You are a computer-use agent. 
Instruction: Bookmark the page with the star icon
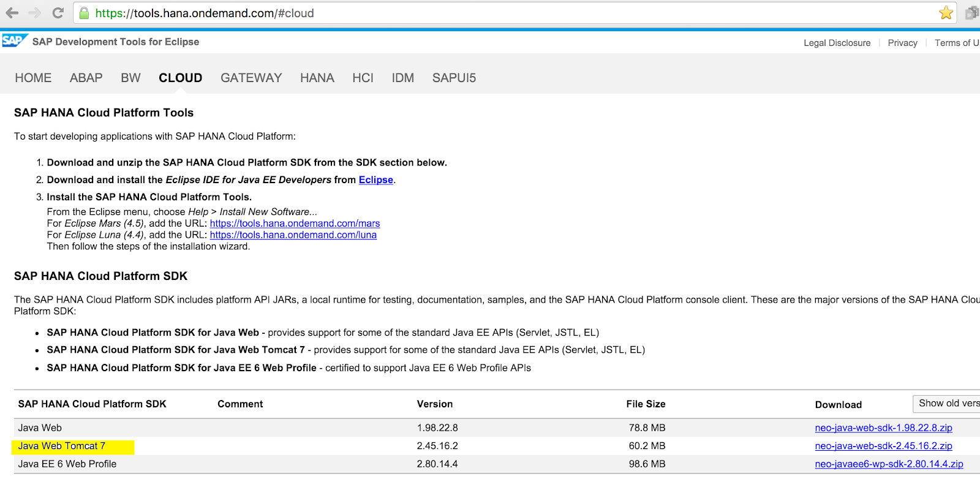946,13
